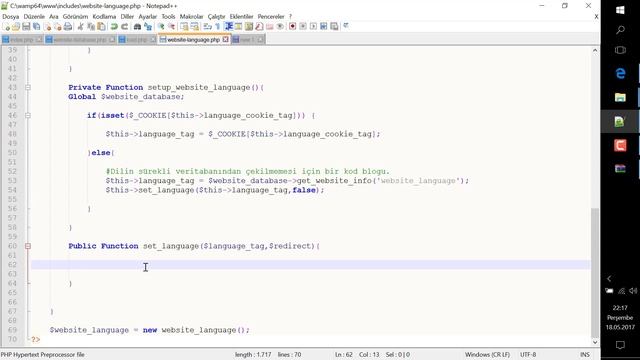The image size is (640, 360).
Task: Open Find with the binoculars icon
Action: [x=138, y=27]
